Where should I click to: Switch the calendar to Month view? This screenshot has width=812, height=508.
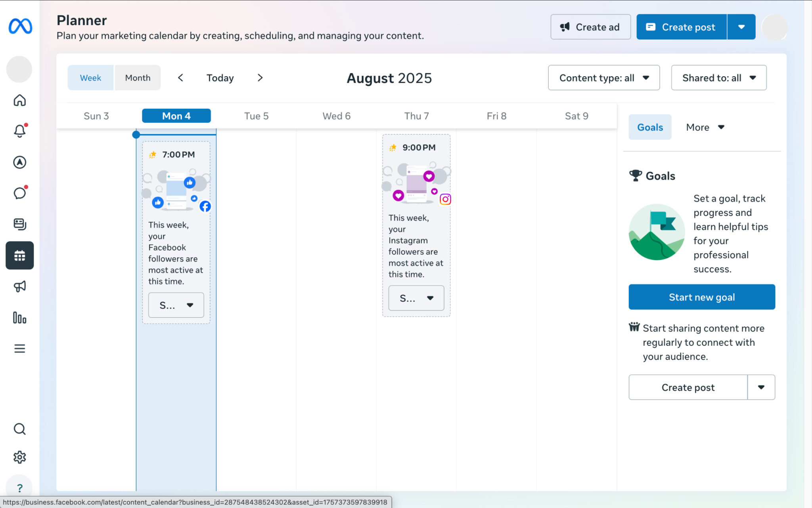[x=137, y=77]
